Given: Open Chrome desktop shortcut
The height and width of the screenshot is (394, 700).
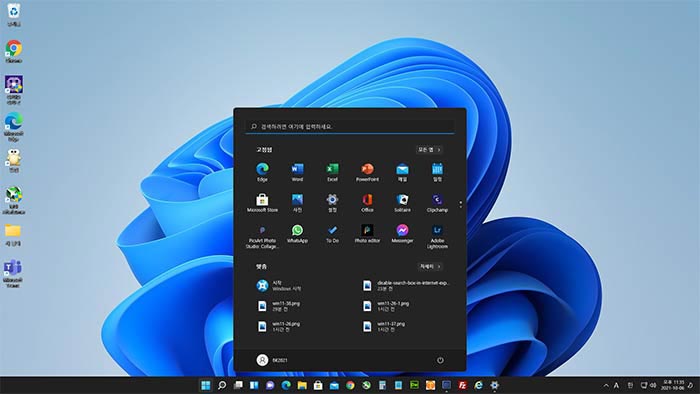Looking at the screenshot, I should click(x=14, y=52).
